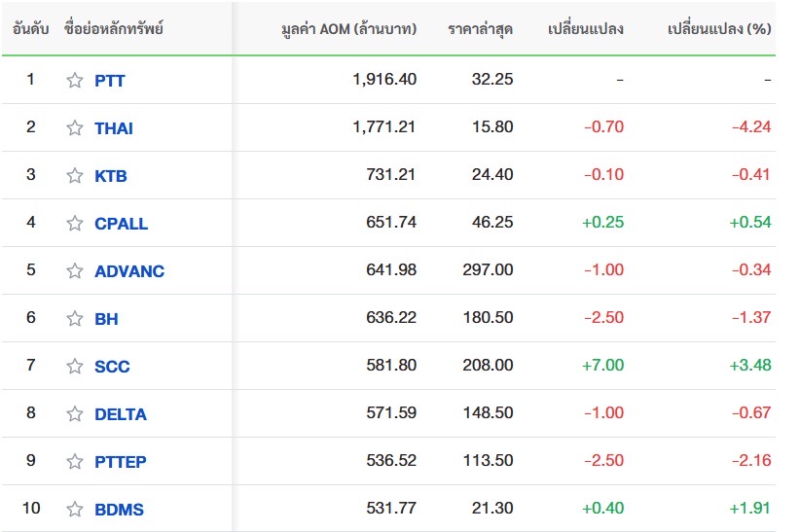Star the SCC stock row

click(x=75, y=367)
